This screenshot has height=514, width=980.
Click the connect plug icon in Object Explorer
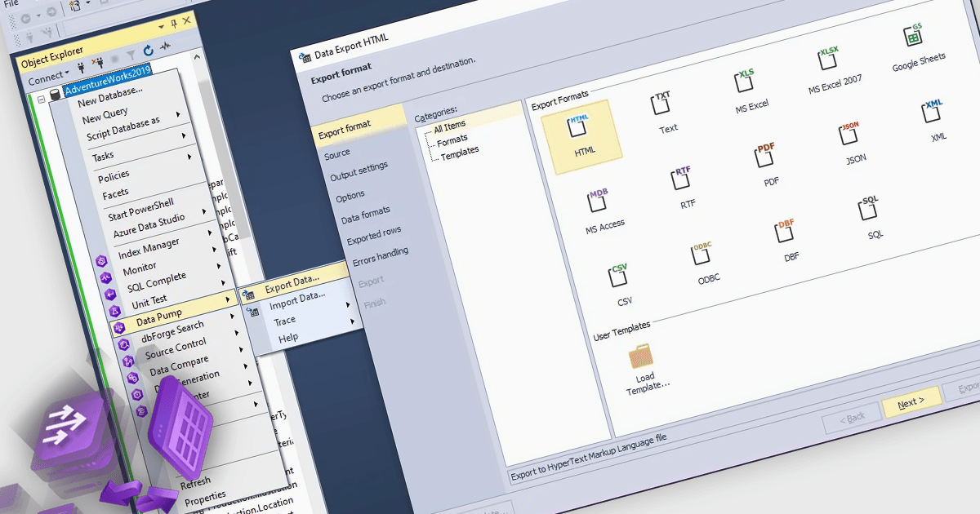click(81, 68)
